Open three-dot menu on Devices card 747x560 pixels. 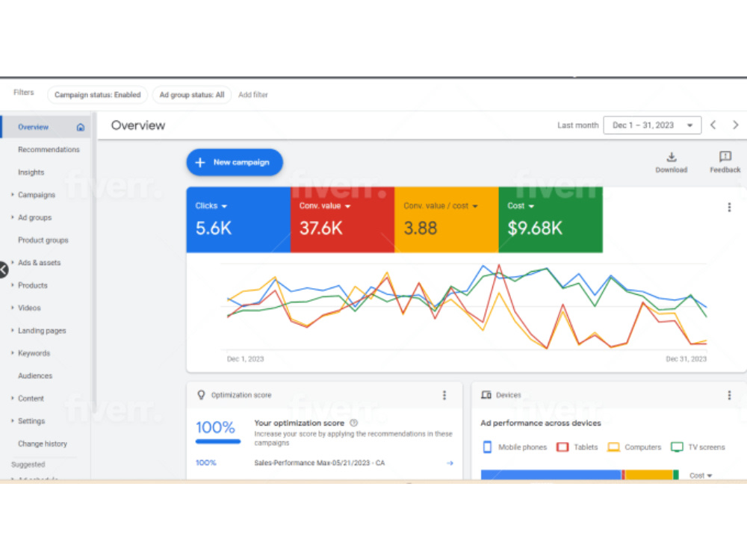(x=729, y=395)
